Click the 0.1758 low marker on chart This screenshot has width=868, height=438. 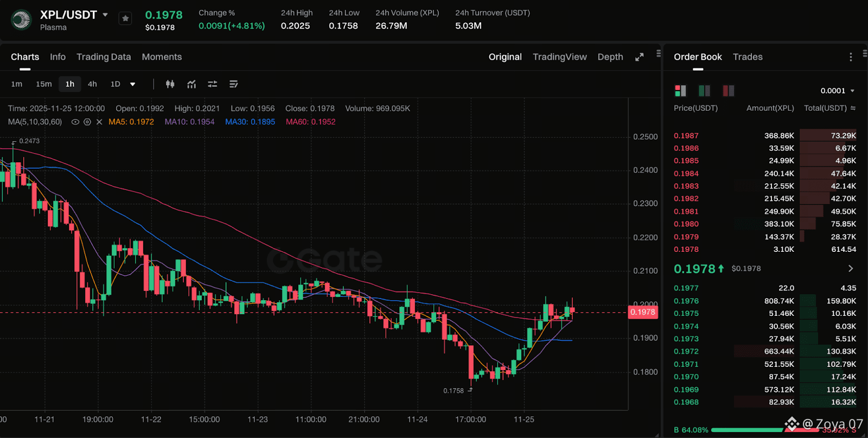[x=454, y=391]
